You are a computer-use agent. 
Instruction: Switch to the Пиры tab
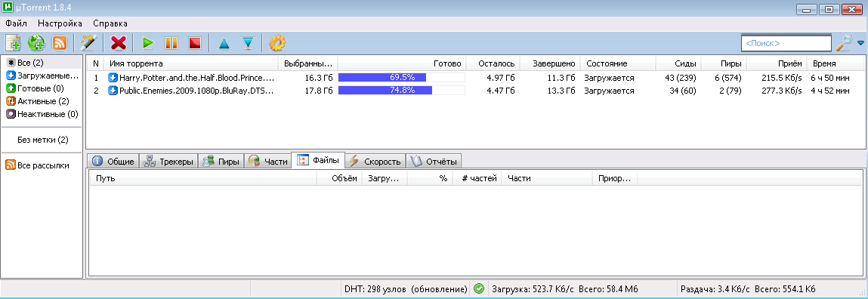pyautogui.click(x=221, y=161)
